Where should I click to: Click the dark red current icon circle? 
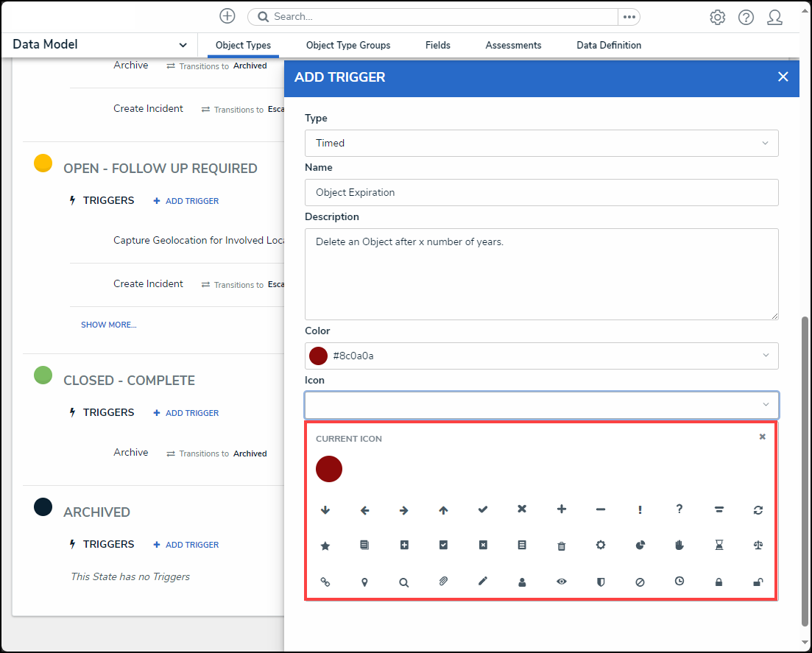329,469
